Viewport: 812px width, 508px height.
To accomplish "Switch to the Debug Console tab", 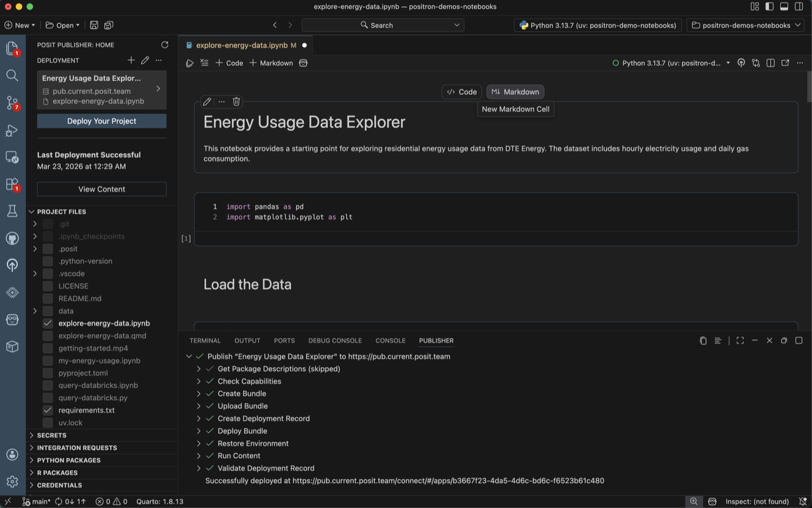I will point(335,341).
